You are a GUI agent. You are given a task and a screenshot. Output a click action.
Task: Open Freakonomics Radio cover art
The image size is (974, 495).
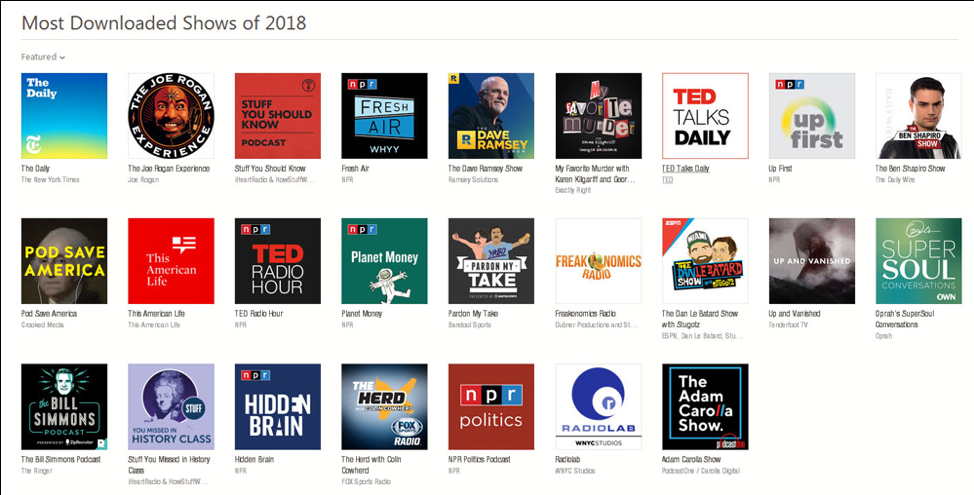click(598, 261)
